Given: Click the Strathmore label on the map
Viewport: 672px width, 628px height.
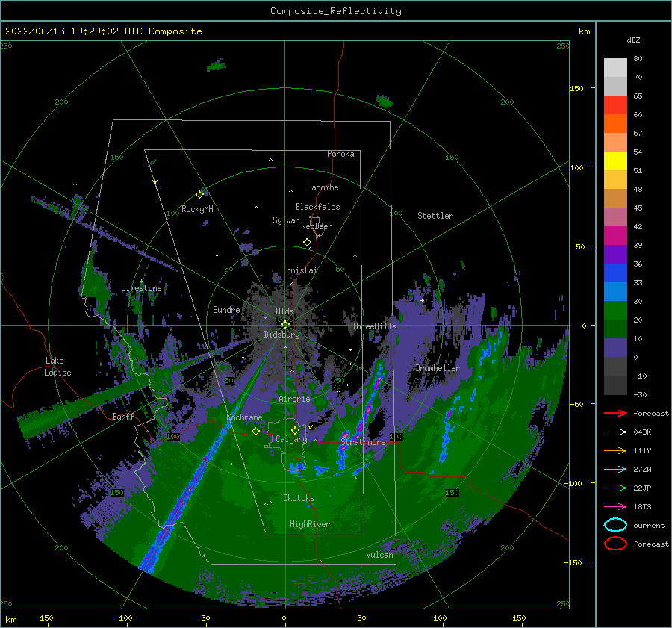Looking at the screenshot, I should point(363,442).
